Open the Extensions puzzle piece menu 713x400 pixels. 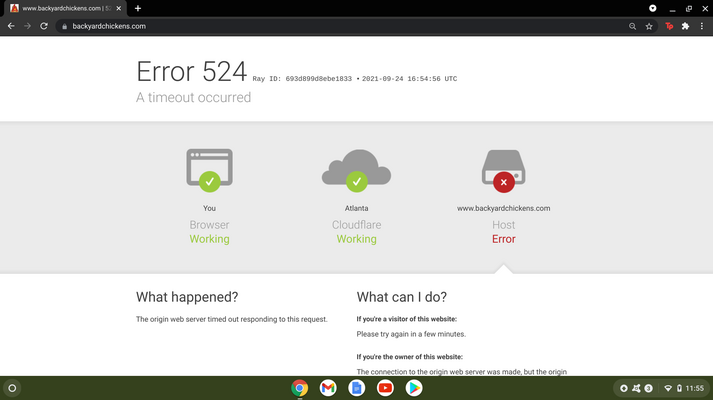point(685,26)
